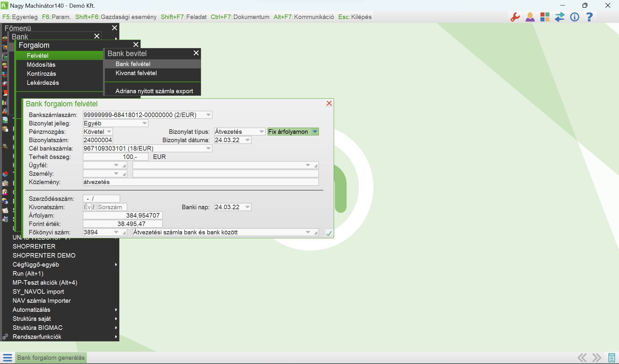
Task: Open the Pénzmozgás dropdown
Action: click(109, 132)
